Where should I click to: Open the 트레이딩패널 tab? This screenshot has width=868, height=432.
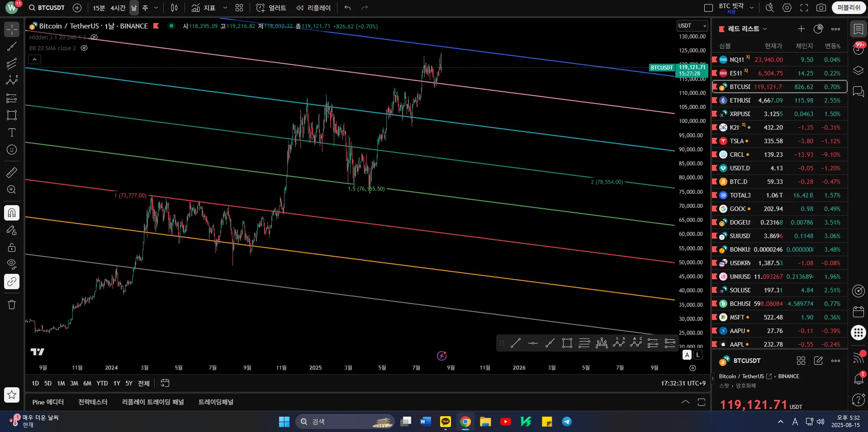click(x=216, y=402)
